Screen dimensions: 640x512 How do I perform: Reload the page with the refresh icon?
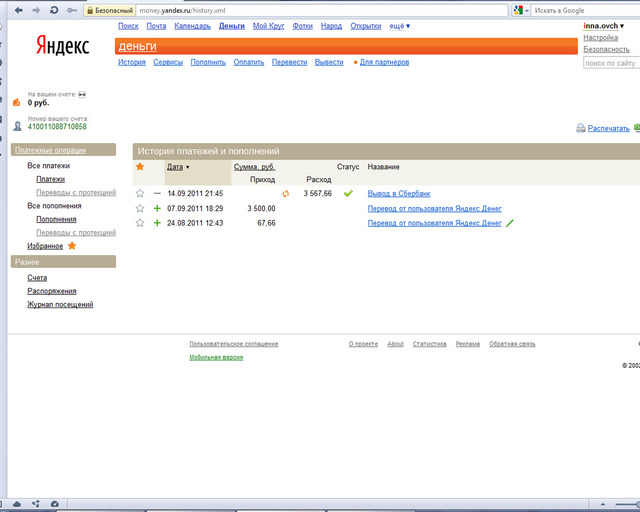(54, 10)
